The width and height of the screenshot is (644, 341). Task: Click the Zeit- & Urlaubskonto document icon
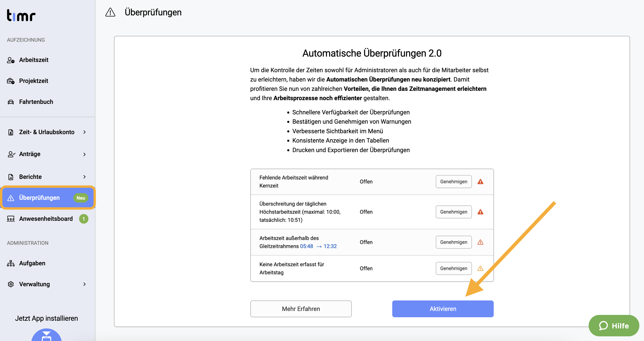point(11,132)
